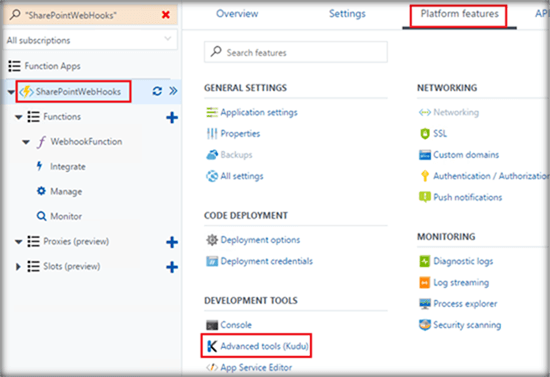Click the refresh icon next to SharePointWebHooks
Image resolution: width=550 pixels, height=377 pixels.
pyautogui.click(x=157, y=91)
